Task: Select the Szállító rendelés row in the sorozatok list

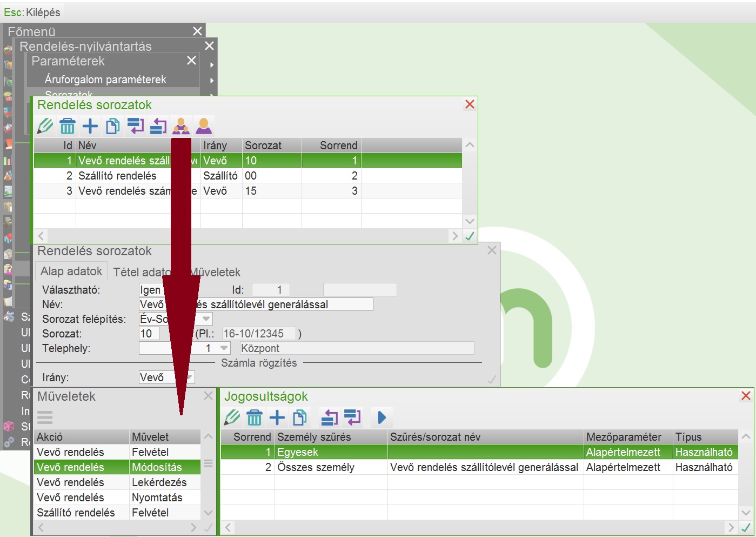Action: click(x=248, y=176)
